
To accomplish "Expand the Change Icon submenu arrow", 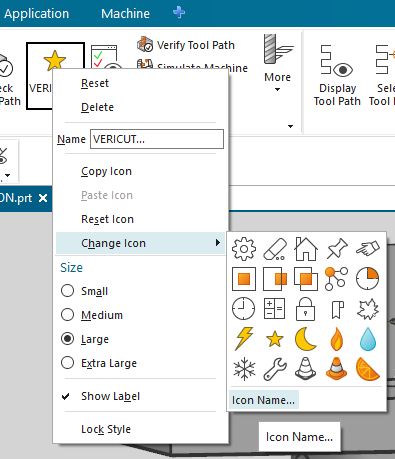I will tap(218, 243).
